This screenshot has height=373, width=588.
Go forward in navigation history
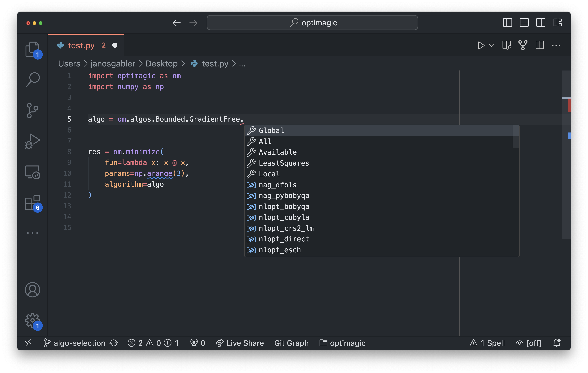click(193, 23)
